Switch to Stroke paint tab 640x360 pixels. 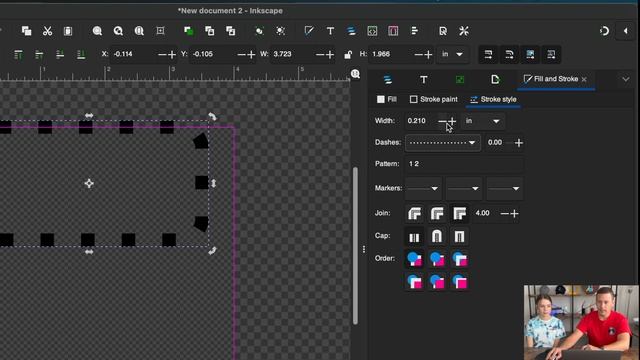(433, 99)
